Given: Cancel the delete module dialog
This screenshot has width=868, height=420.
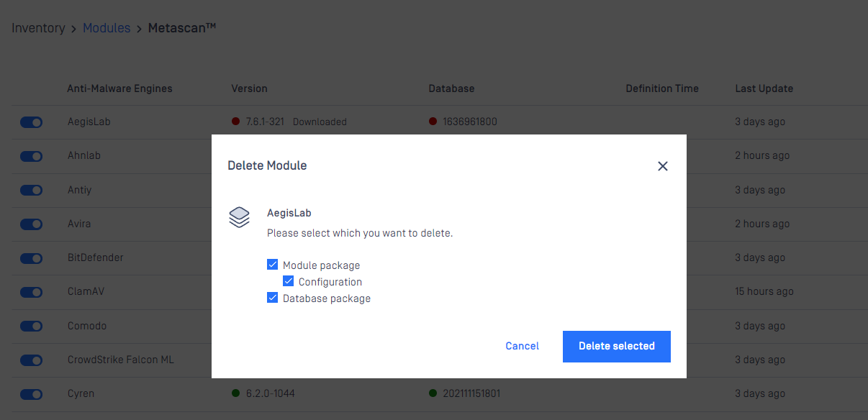Looking at the screenshot, I should tap(522, 346).
